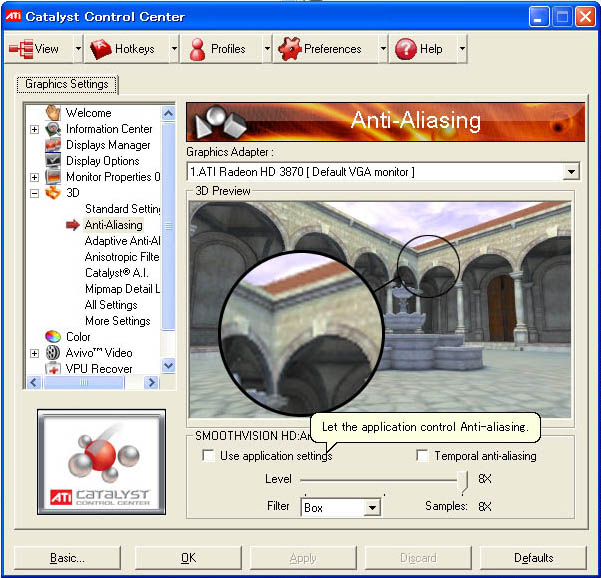Click the ATI Catalyst Control Center logo image
Viewport: 601px width, 578px height.
click(102, 462)
